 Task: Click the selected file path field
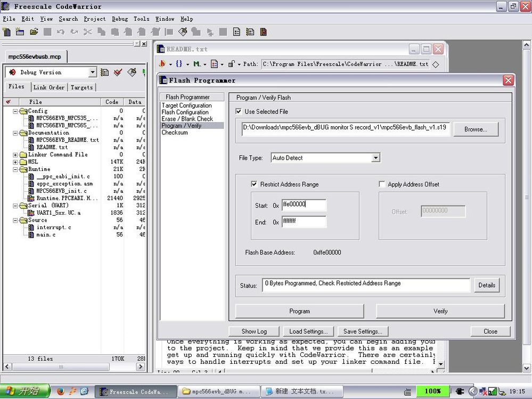(346, 129)
